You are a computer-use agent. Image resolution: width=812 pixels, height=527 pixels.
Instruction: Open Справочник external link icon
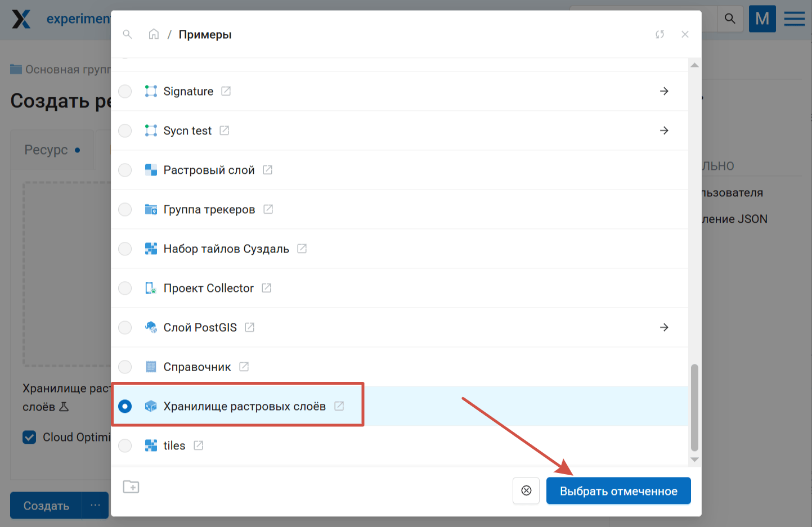pos(244,367)
